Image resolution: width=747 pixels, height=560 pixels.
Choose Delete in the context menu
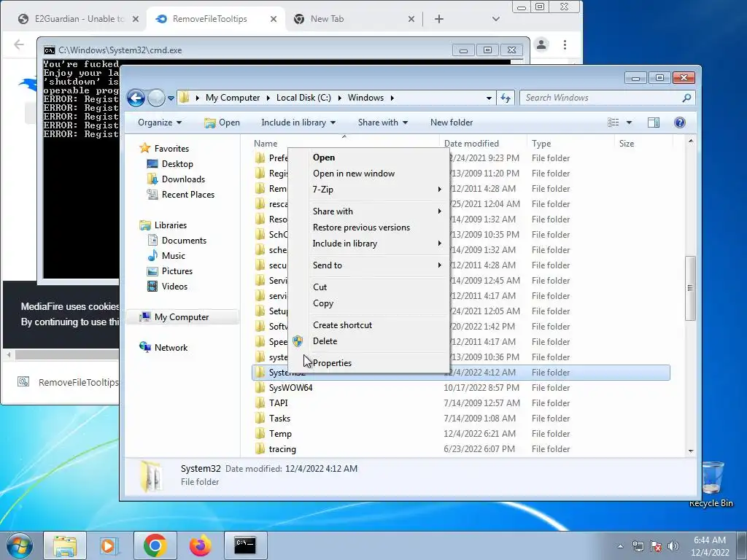pos(368,341)
